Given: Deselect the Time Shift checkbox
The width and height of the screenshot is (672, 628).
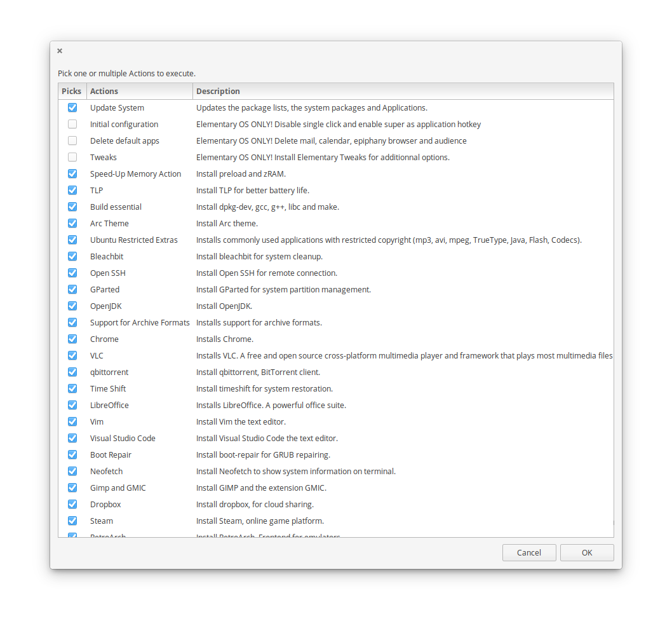Looking at the screenshot, I should tap(72, 388).
